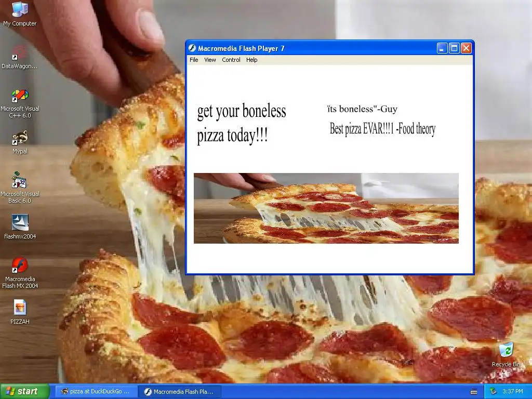Maximize the Flash Player window
532x399 pixels.
[454, 48]
